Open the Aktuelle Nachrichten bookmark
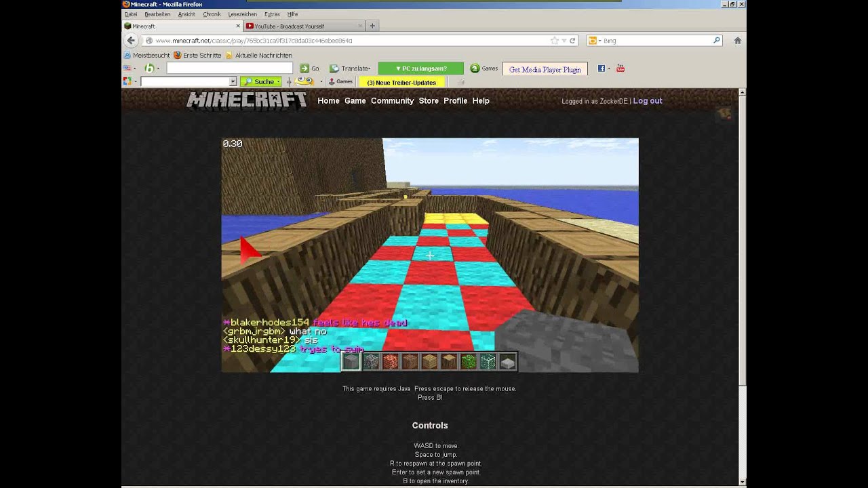This screenshot has width=868, height=488. pos(258,55)
